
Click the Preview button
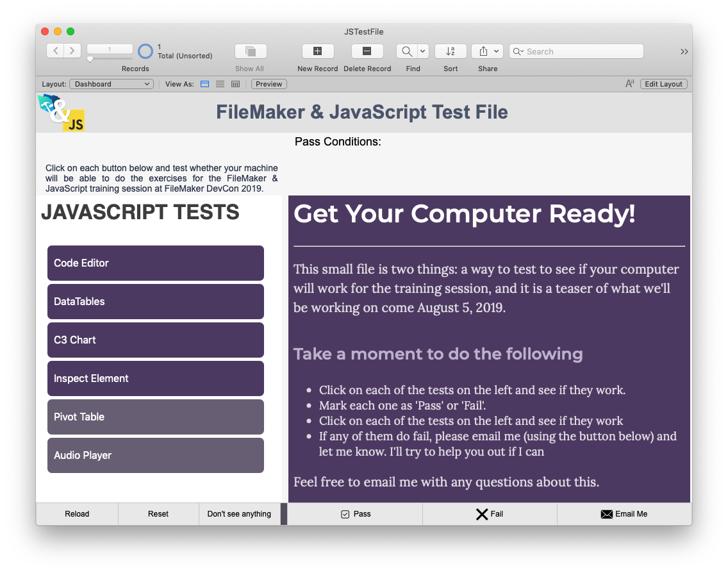click(x=269, y=84)
